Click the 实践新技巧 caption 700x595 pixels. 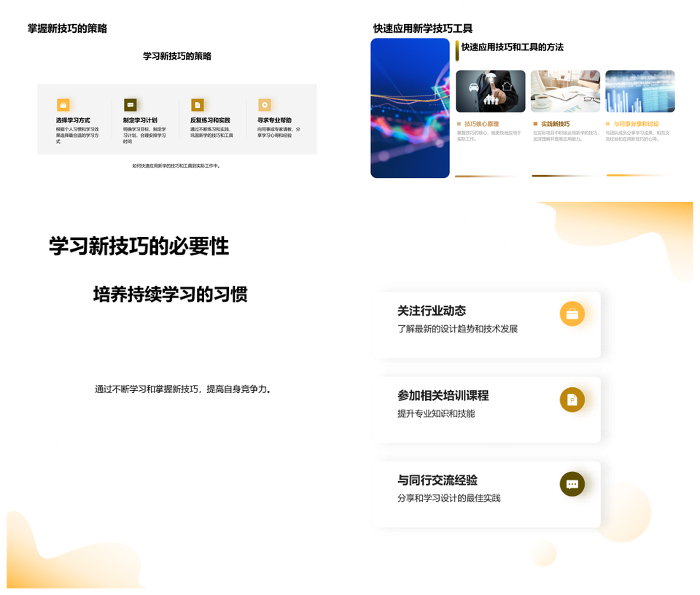[x=556, y=124]
